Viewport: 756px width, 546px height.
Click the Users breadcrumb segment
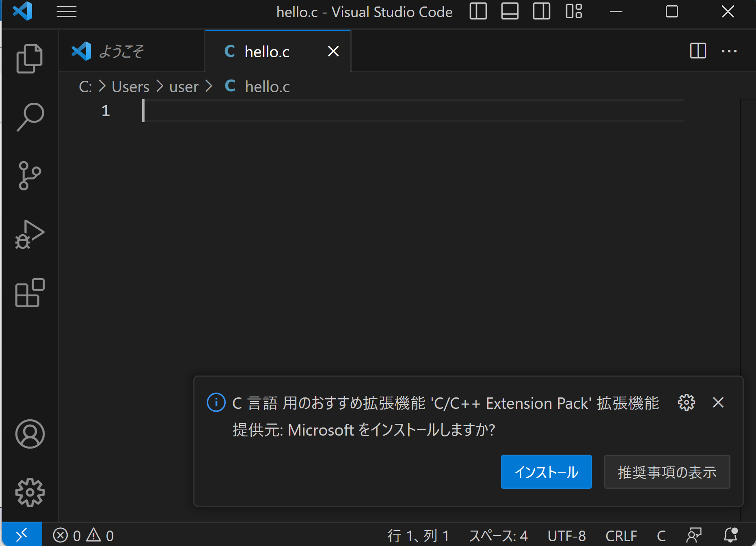point(130,87)
